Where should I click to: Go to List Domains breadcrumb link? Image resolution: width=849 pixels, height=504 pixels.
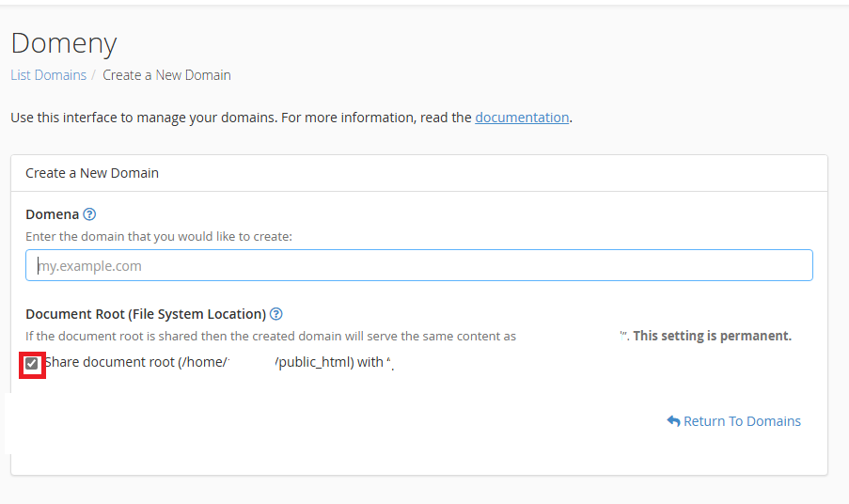click(x=48, y=75)
